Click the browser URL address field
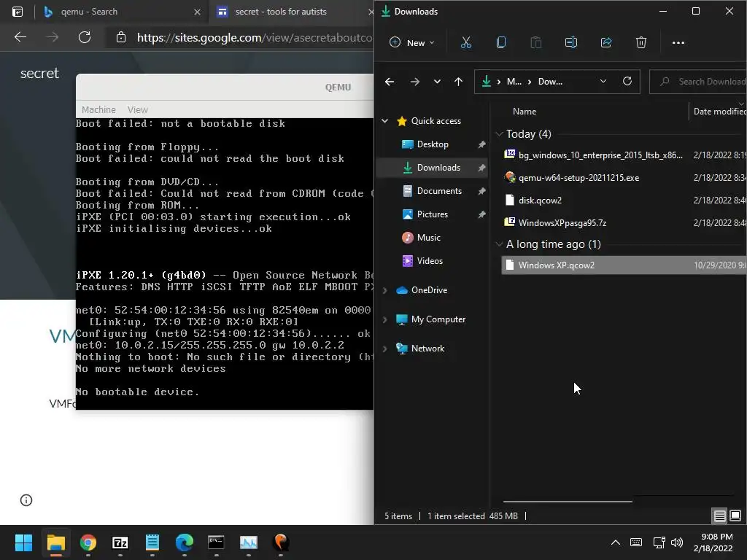Viewport: 747px width, 560px height. click(255, 38)
